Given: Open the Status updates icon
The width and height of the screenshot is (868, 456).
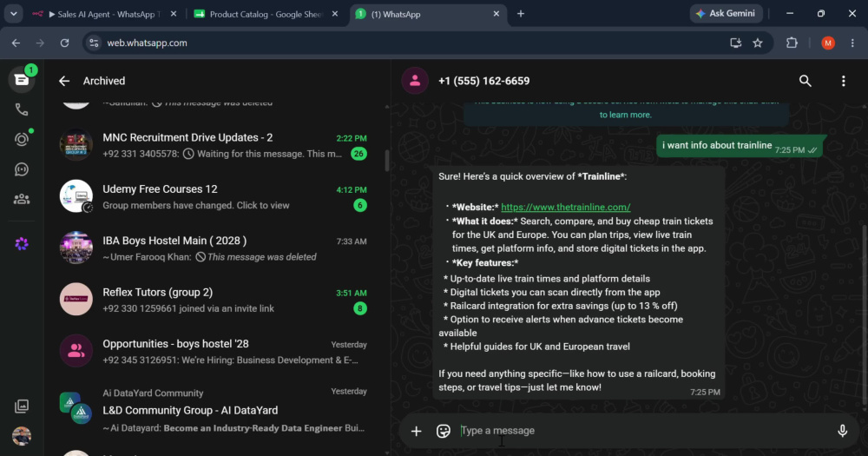Looking at the screenshot, I should tap(22, 139).
